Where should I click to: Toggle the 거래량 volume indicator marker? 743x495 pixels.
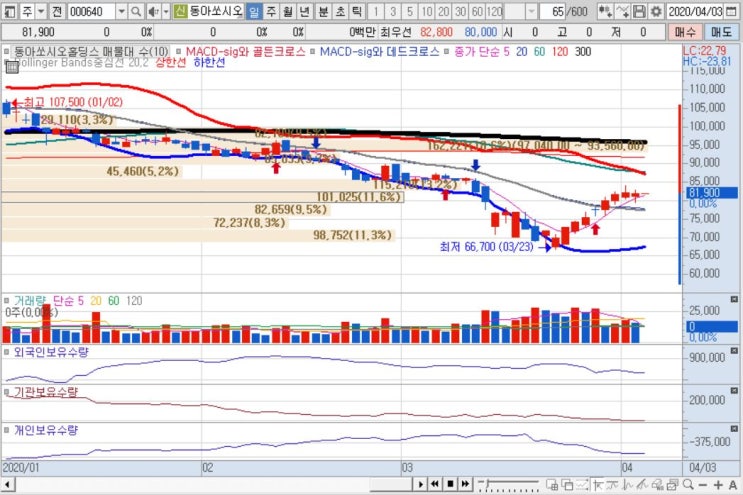point(7,300)
